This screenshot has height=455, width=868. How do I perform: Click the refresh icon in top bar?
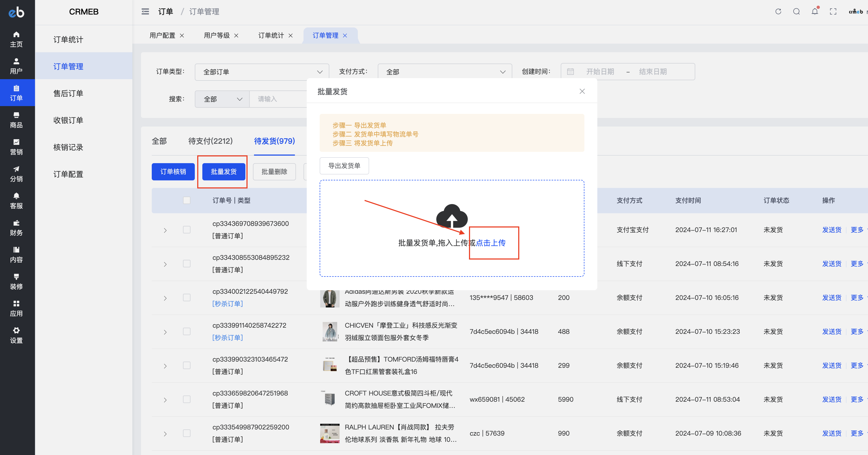778,12
